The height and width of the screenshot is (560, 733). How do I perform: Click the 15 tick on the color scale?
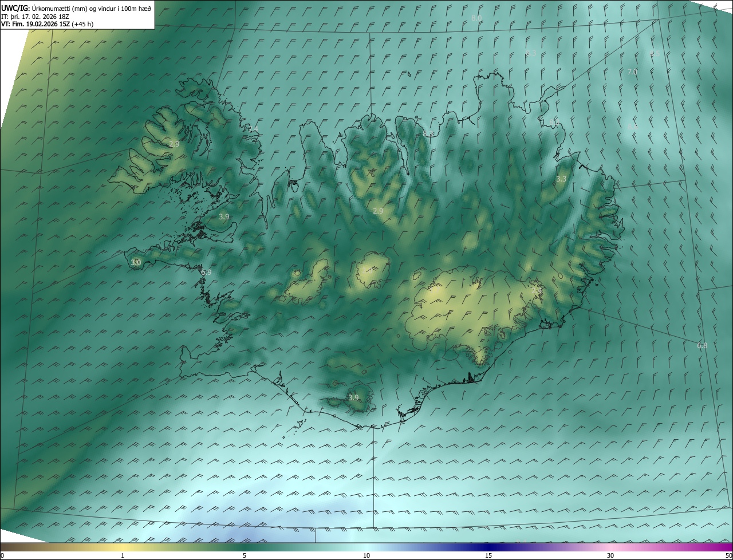pos(488,555)
